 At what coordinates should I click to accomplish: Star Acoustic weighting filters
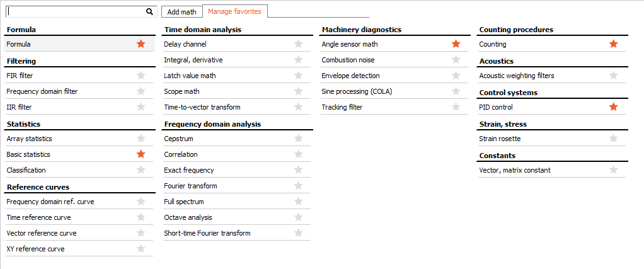(613, 76)
